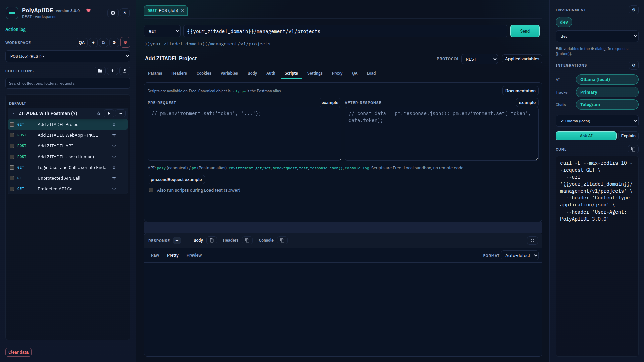Check the Add ZITADEL Project checkbox

point(12,125)
